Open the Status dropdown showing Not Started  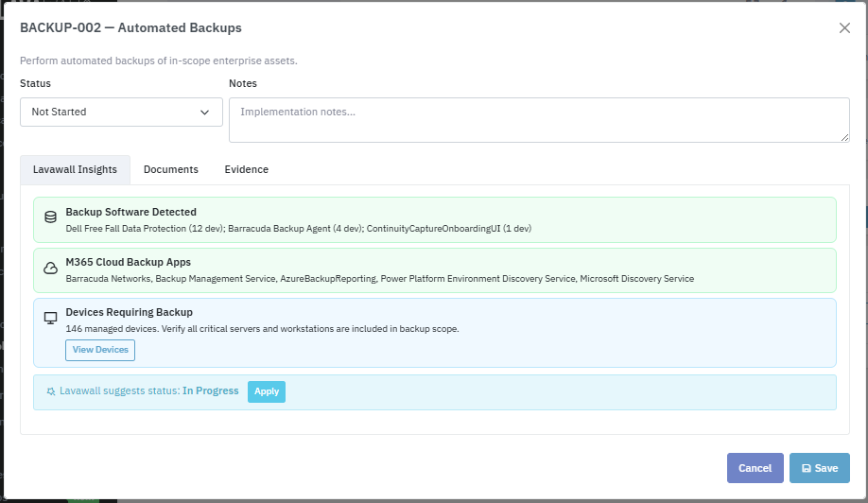point(120,112)
